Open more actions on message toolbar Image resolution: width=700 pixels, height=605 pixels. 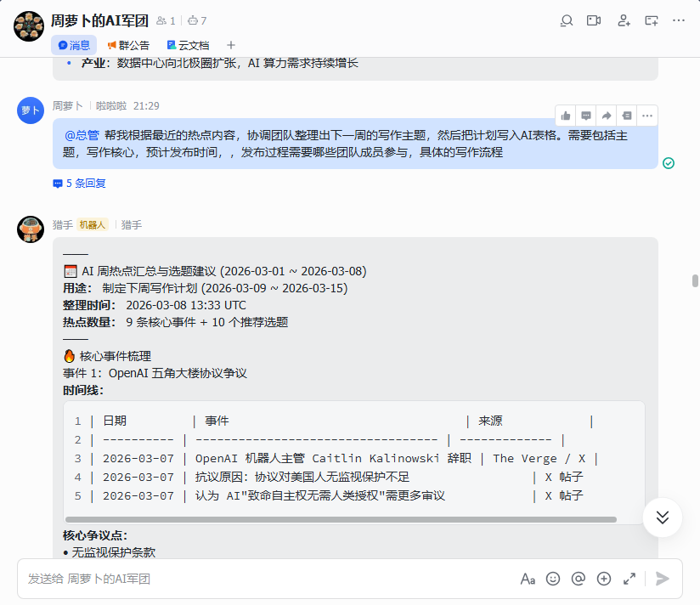[x=647, y=116]
